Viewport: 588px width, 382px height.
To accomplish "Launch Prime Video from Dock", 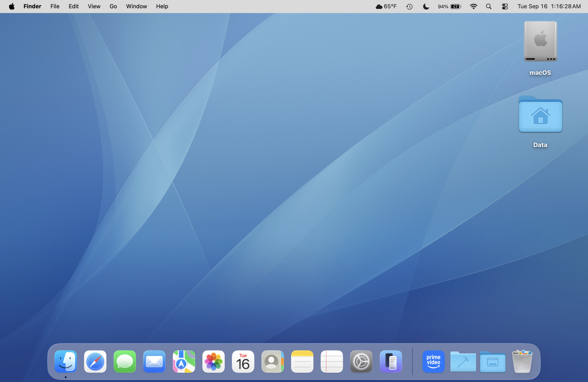I will tap(433, 361).
